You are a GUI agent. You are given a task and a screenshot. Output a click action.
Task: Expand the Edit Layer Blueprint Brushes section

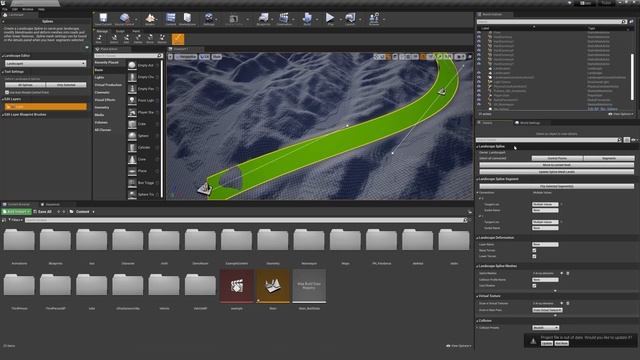pos(3,115)
